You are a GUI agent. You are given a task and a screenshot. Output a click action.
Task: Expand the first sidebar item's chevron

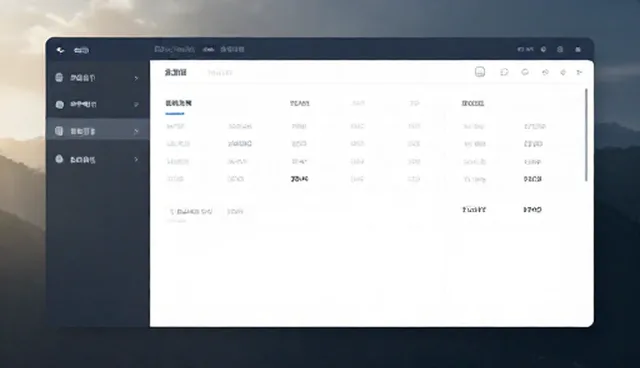136,78
